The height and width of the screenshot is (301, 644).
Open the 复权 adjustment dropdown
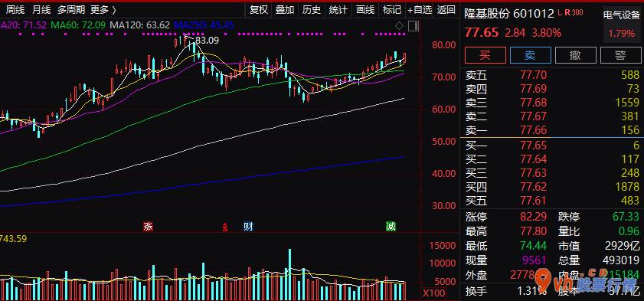259,9
